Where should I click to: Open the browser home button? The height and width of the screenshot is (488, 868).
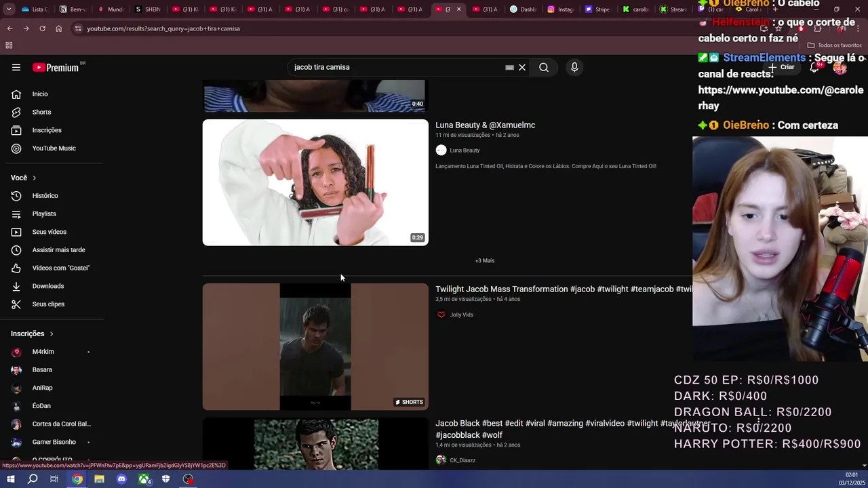tap(58, 28)
